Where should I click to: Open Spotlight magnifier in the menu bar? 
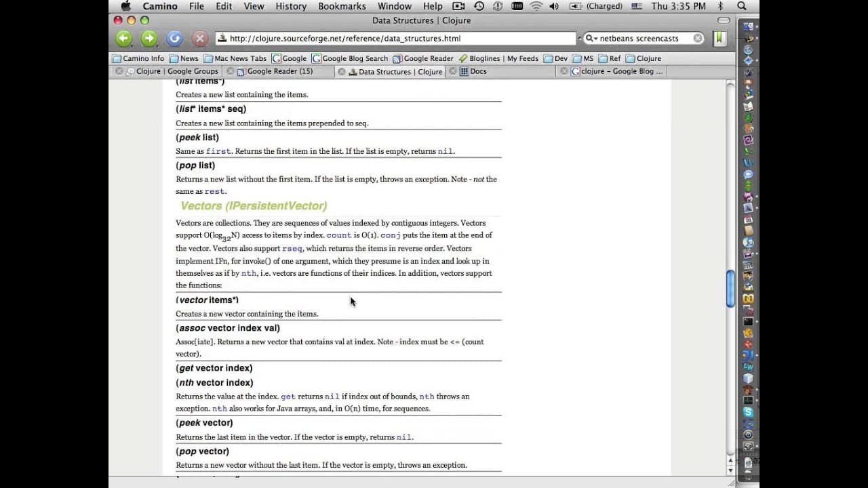click(x=742, y=6)
